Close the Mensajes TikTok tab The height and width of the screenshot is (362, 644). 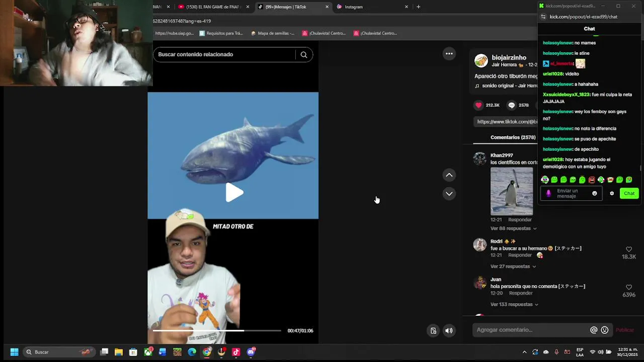[327, 7]
